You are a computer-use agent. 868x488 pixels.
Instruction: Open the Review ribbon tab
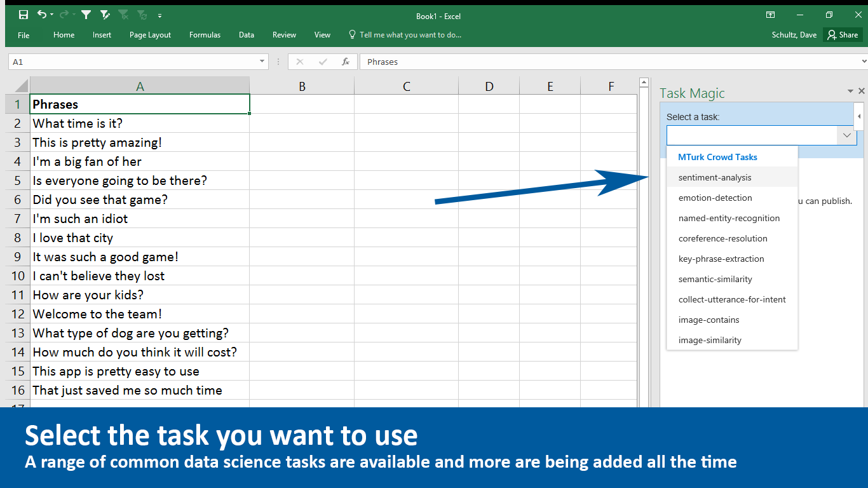pos(284,35)
